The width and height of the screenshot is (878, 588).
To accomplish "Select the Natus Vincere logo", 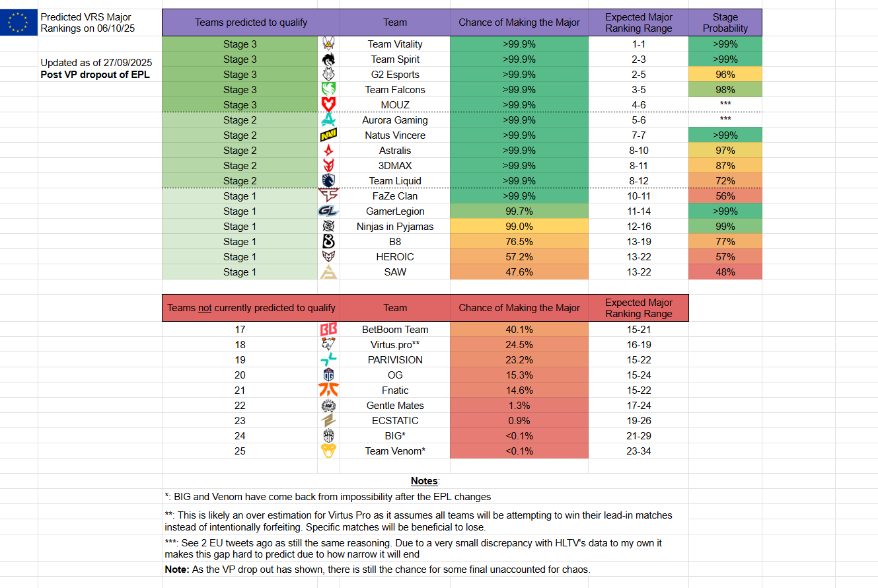I will tap(328, 135).
